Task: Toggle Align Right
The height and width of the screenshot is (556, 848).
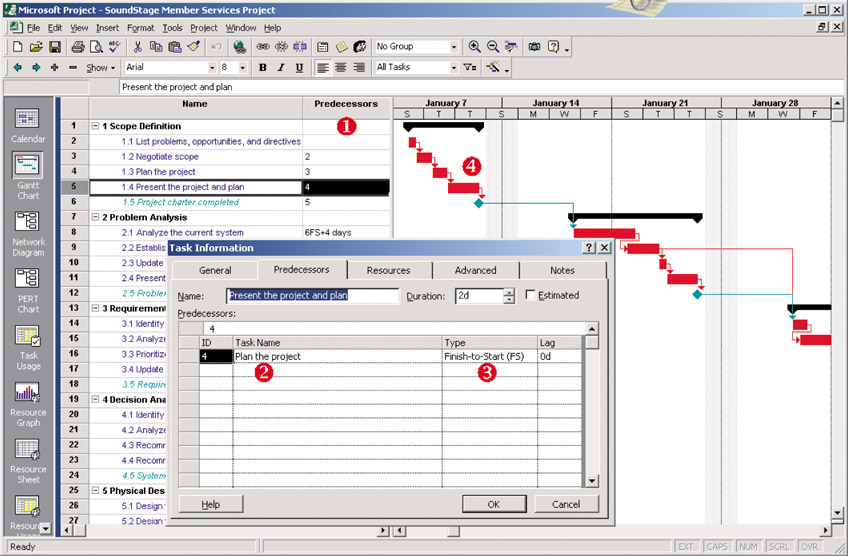Action: tap(359, 68)
